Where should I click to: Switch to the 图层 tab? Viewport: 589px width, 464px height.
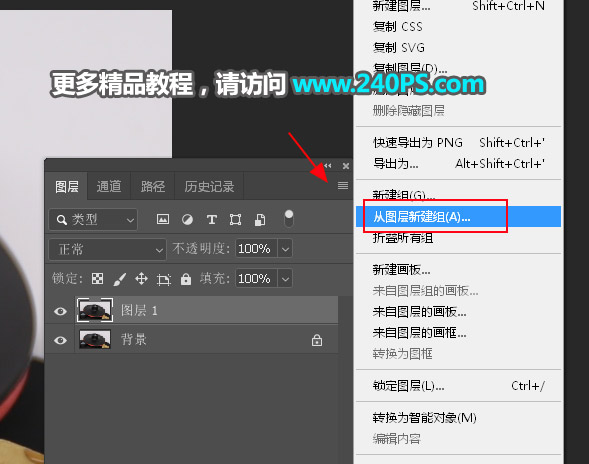(66, 186)
